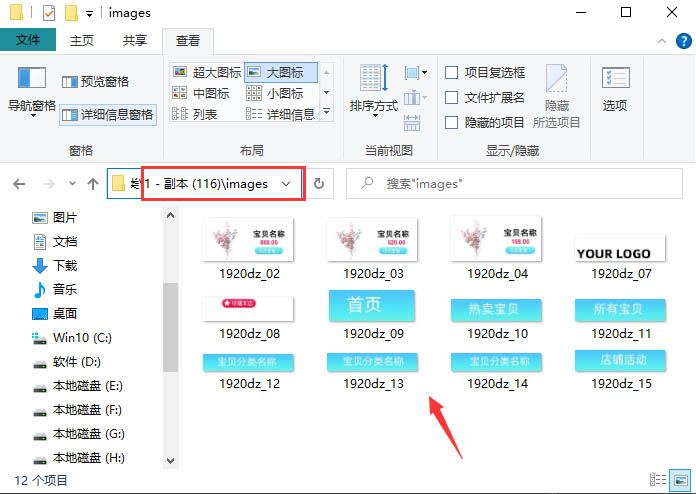Open the blue help question icon
696x494 pixels.
click(684, 41)
